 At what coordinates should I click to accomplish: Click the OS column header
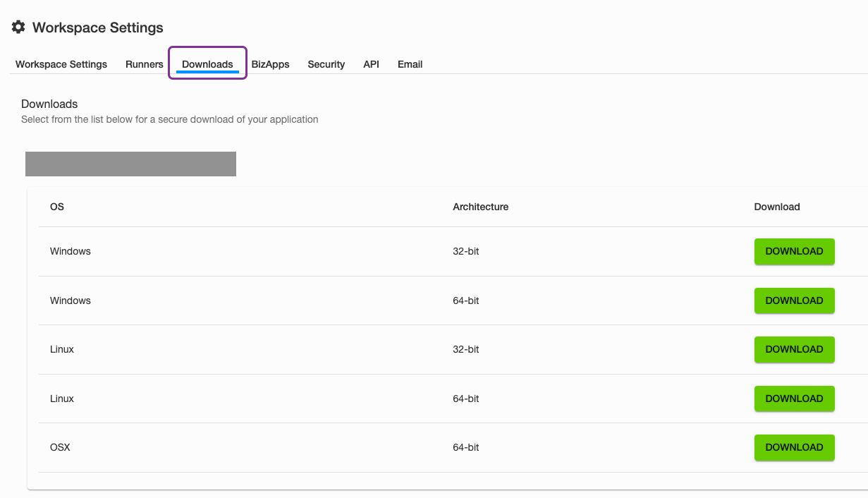[x=57, y=207]
